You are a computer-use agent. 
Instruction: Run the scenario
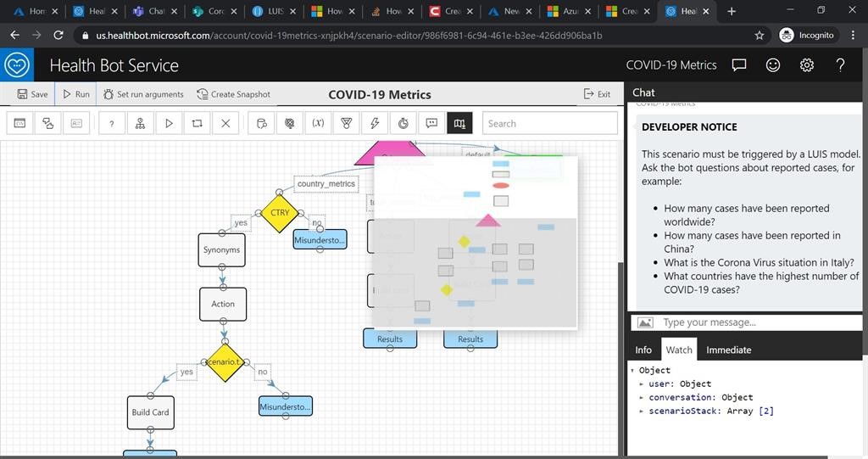[75, 94]
